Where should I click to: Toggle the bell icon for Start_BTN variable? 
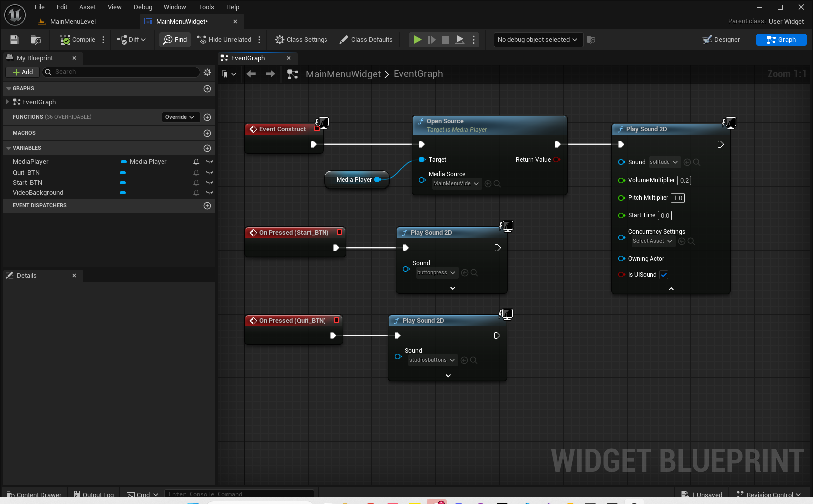click(x=196, y=183)
